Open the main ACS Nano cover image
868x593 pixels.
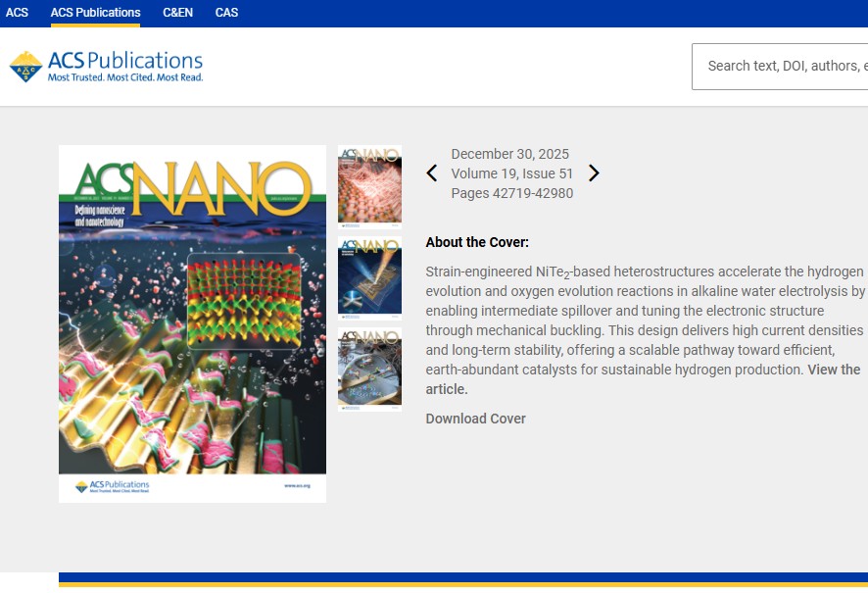192,323
